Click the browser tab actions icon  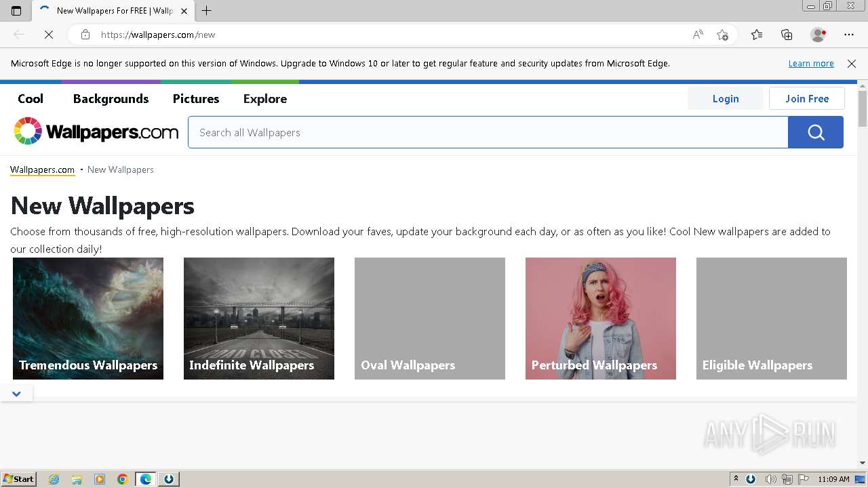coord(16,11)
